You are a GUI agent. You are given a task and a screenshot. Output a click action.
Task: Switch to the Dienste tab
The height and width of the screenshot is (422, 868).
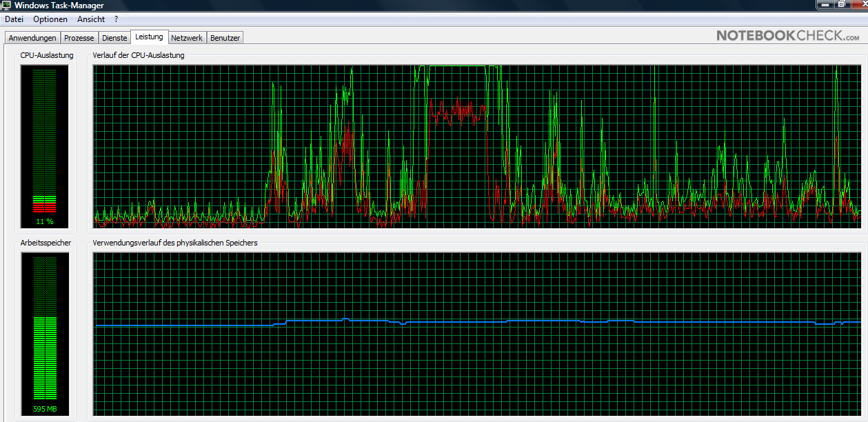(114, 38)
